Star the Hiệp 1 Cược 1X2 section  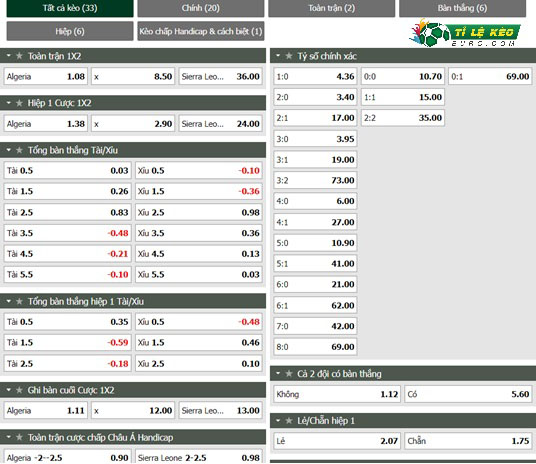19,103
